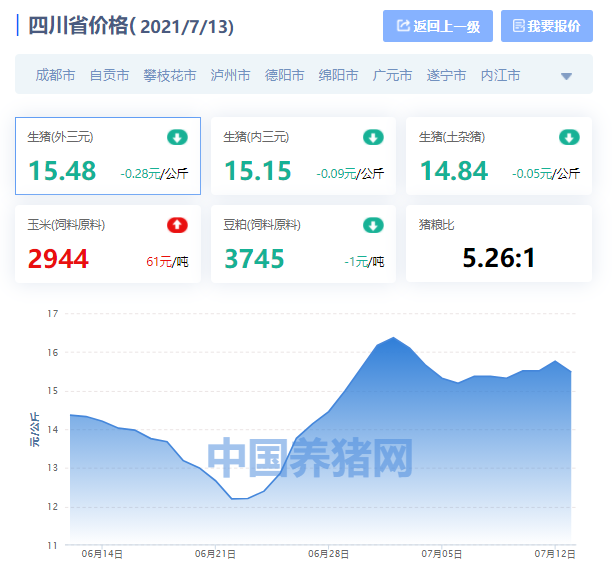Click the return arrow icon in 返回上一级
Image resolution: width=612 pixels, height=571 pixels.
click(x=403, y=26)
